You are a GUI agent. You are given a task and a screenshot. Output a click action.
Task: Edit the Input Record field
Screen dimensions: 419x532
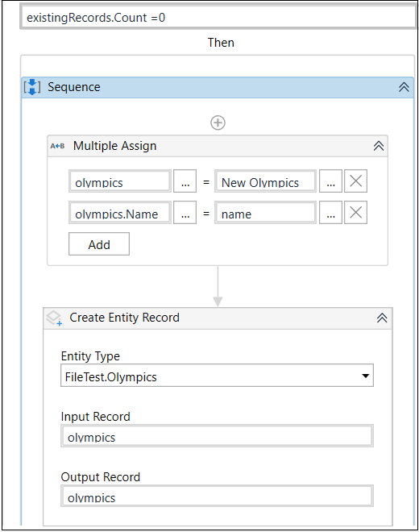(217, 436)
